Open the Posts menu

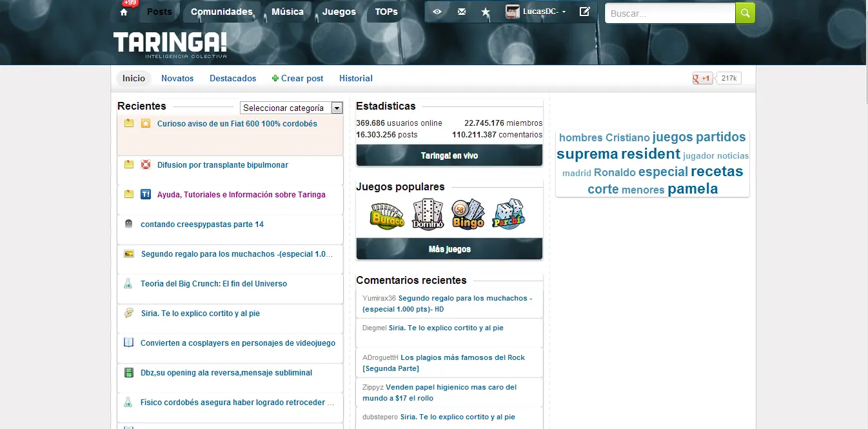pyautogui.click(x=159, y=12)
